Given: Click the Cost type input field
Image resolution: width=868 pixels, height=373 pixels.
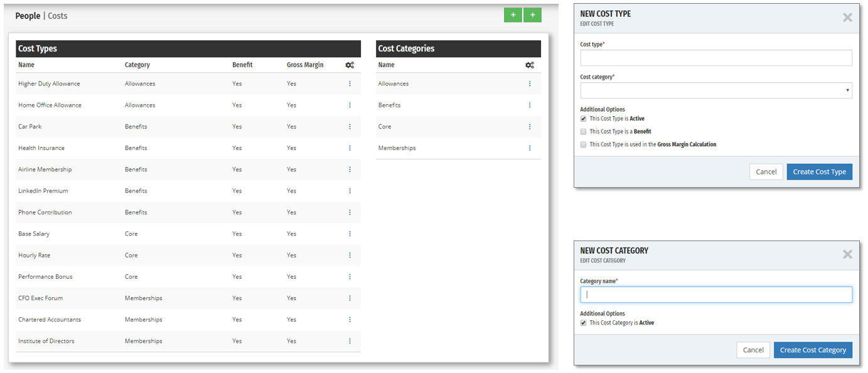Looking at the screenshot, I should tap(716, 58).
